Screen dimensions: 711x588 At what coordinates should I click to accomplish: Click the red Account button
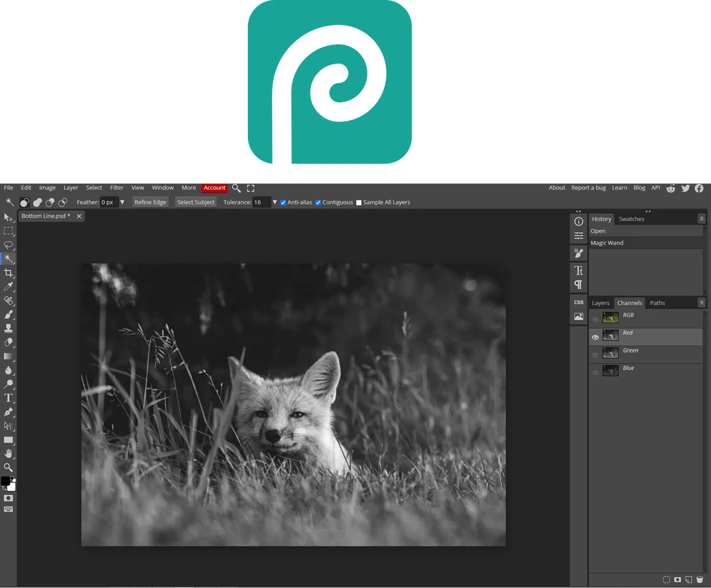point(214,188)
